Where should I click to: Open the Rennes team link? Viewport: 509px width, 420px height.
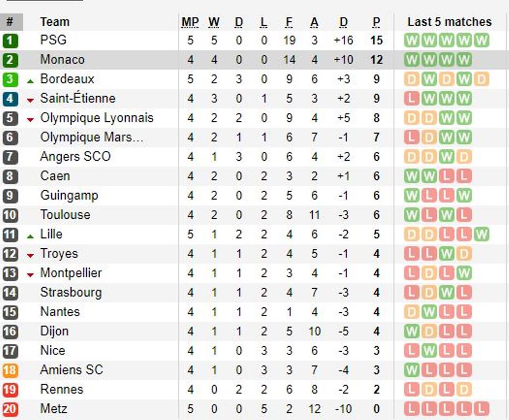tap(62, 389)
